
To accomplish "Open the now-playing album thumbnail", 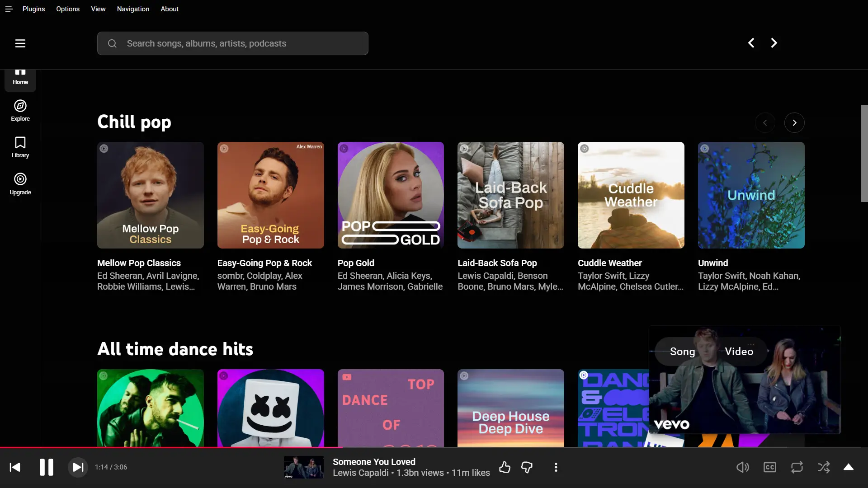I will (303, 467).
